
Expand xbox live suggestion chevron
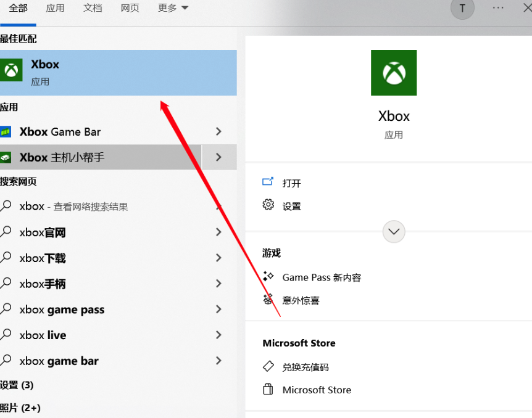[x=219, y=335]
